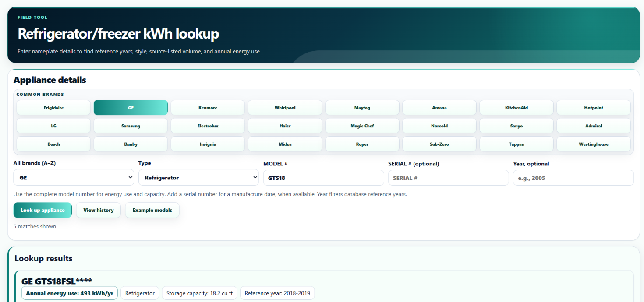The height and width of the screenshot is (302, 644).
Task: Choose the Danby brand button
Action: pyautogui.click(x=131, y=144)
